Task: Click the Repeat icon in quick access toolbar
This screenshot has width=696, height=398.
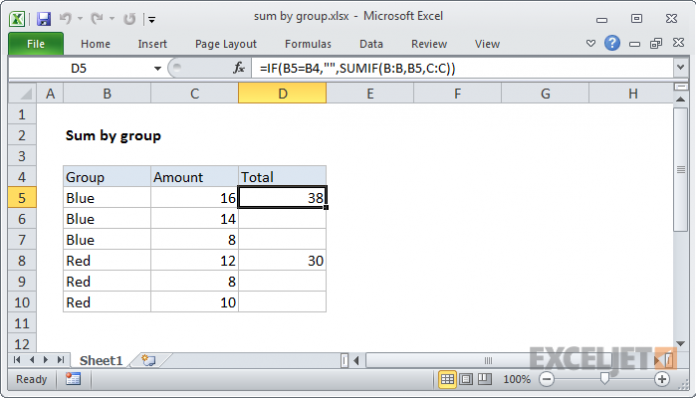Action: point(129,19)
